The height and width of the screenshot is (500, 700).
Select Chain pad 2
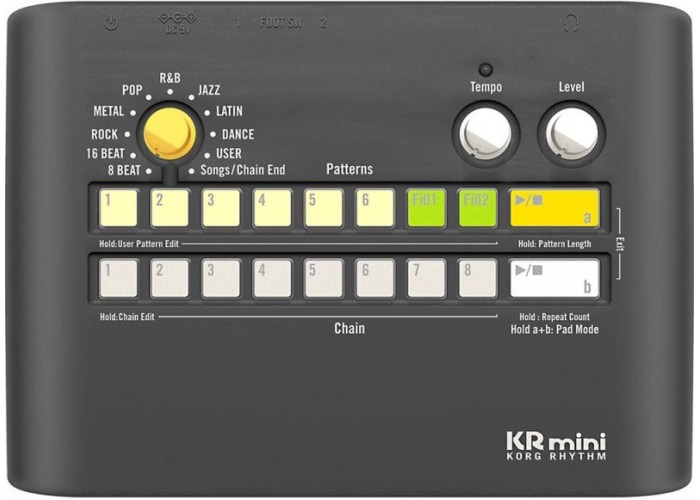click(170, 278)
